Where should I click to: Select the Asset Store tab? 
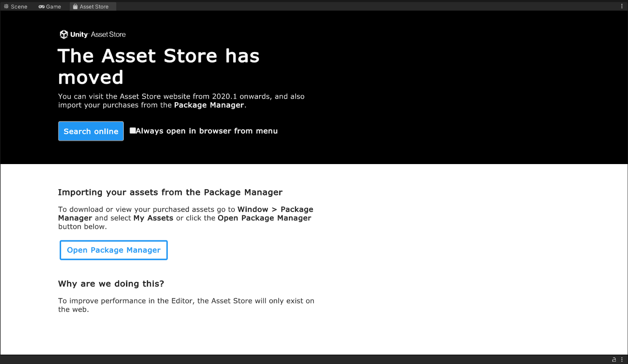tap(92, 7)
